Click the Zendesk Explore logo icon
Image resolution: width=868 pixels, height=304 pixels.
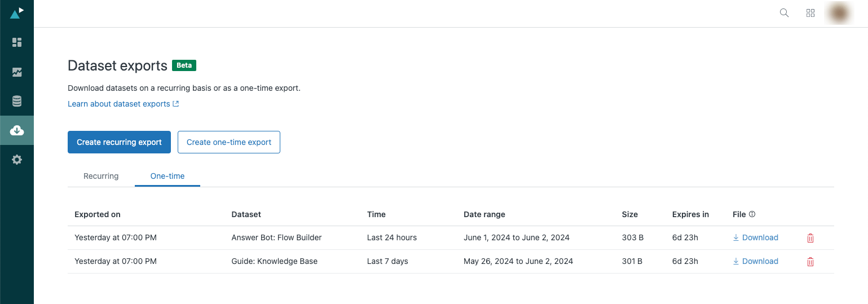(17, 12)
